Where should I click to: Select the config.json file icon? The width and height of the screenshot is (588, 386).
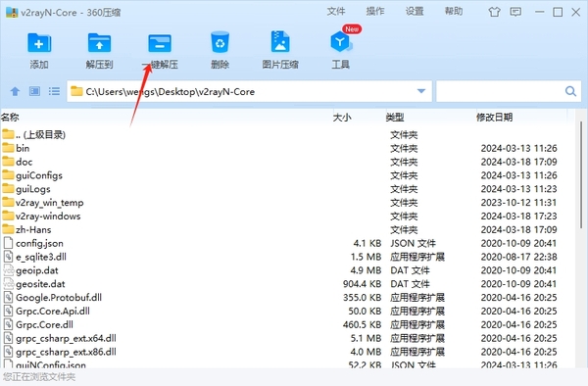click(x=8, y=243)
